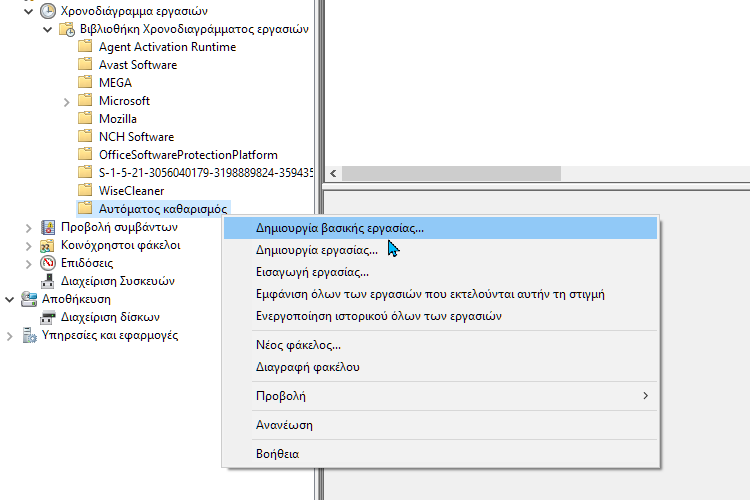Open the Προβολή submenu arrow
The height and width of the screenshot is (500, 750).
pyautogui.click(x=645, y=396)
